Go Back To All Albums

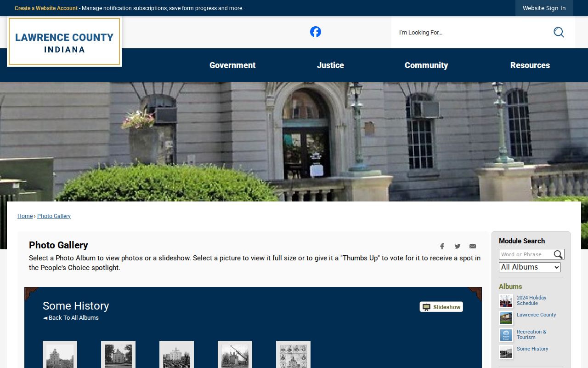pos(71,318)
